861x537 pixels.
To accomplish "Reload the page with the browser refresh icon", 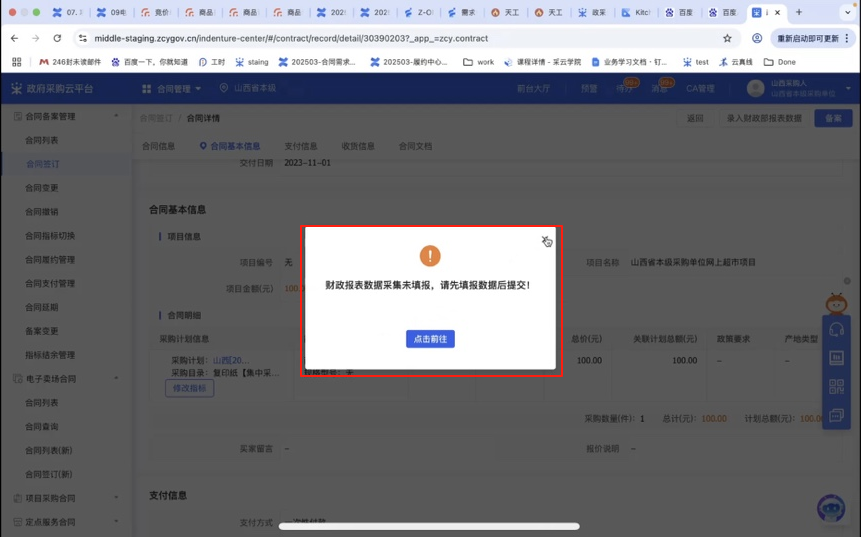I will click(57, 38).
